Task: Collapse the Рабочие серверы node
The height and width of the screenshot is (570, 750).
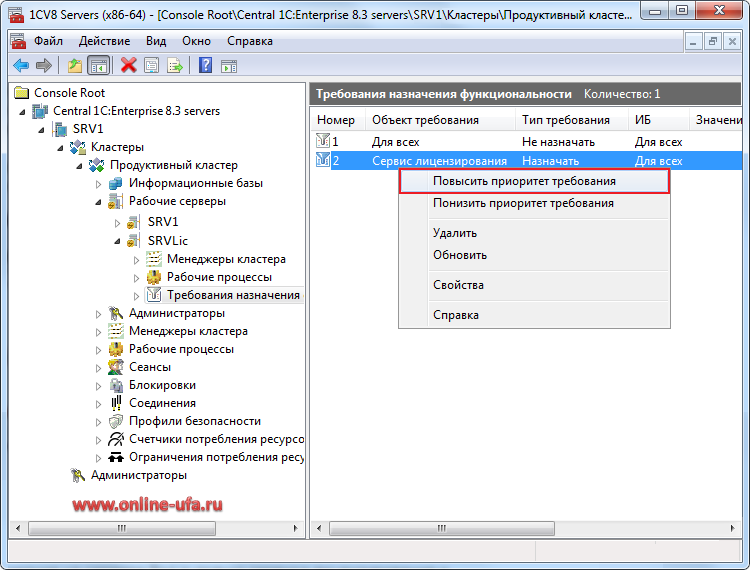Action: (98, 202)
